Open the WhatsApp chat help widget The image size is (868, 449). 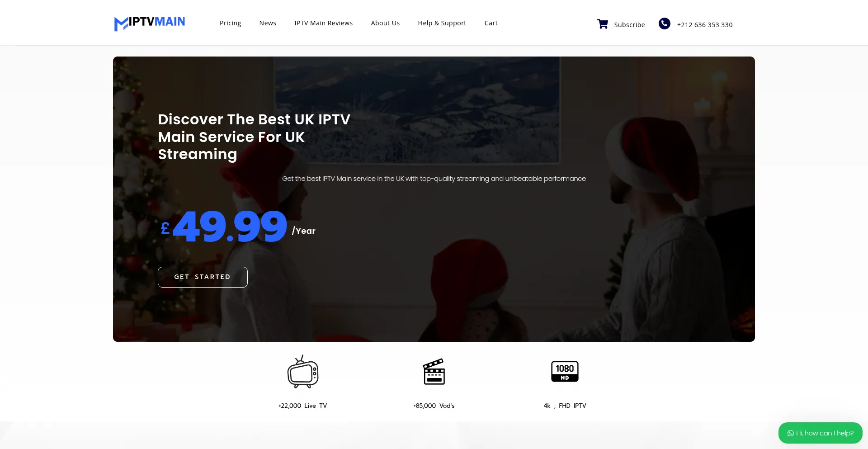(x=820, y=433)
